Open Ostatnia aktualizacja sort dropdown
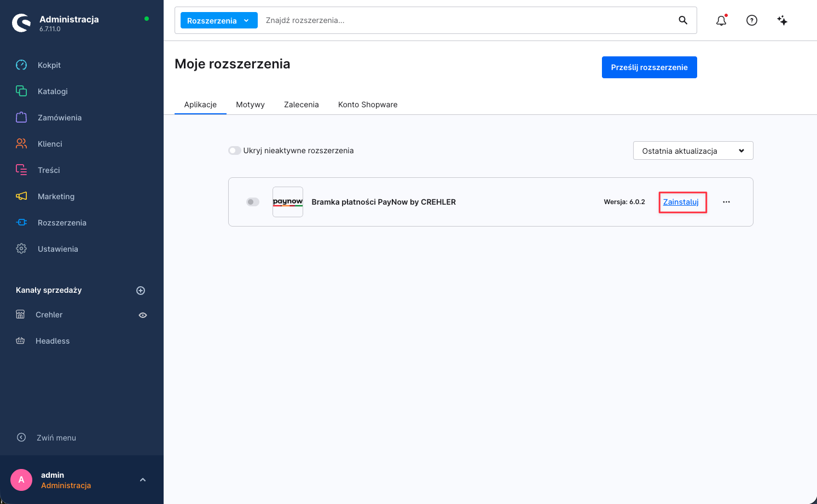This screenshot has width=817, height=504. (x=693, y=150)
